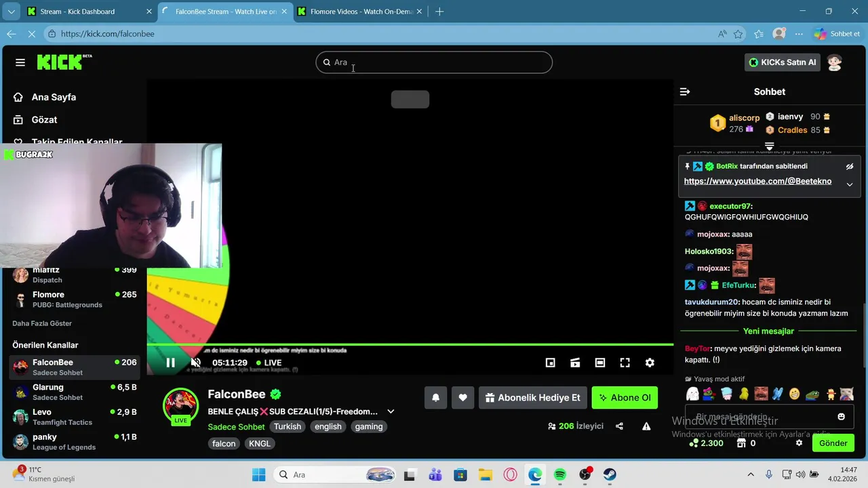This screenshot has width=868, height=488.
Task: Click the Ara search field on Kick
Action: point(434,62)
